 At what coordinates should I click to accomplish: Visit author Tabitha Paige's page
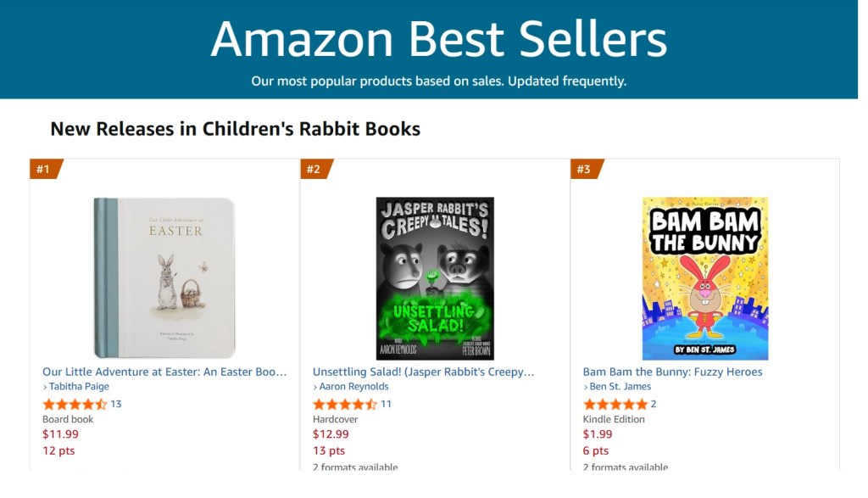80,387
